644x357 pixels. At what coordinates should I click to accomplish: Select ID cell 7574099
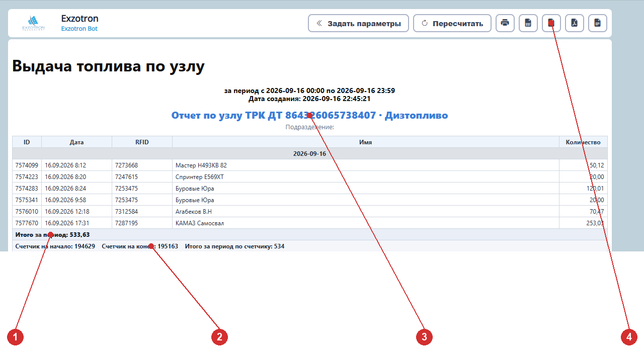pyautogui.click(x=27, y=165)
